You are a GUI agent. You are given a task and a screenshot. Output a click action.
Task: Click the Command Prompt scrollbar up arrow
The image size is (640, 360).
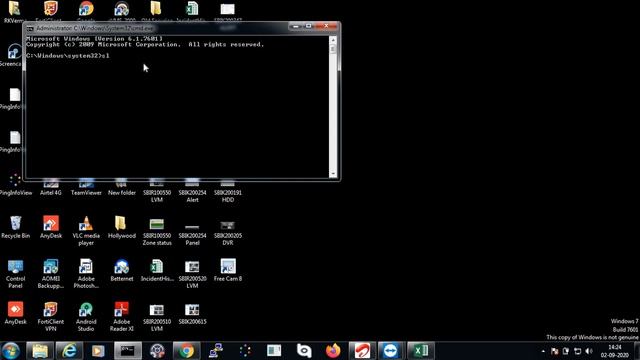coord(333,40)
